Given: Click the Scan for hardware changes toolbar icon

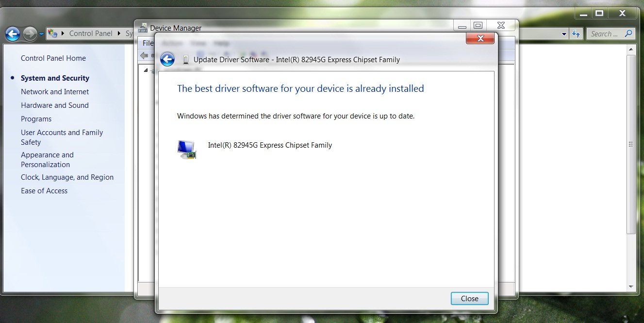Looking at the screenshot, I should [x=264, y=53].
